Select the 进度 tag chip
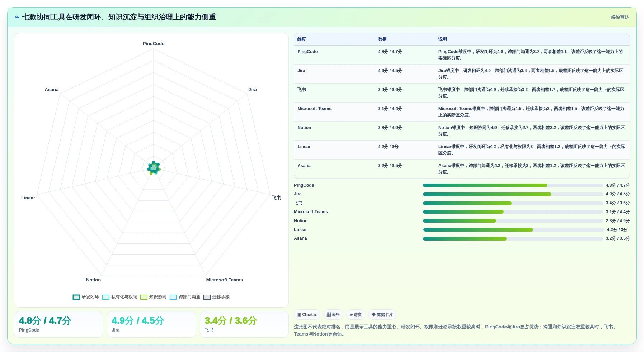The width and height of the screenshot is (644, 352). tap(356, 314)
